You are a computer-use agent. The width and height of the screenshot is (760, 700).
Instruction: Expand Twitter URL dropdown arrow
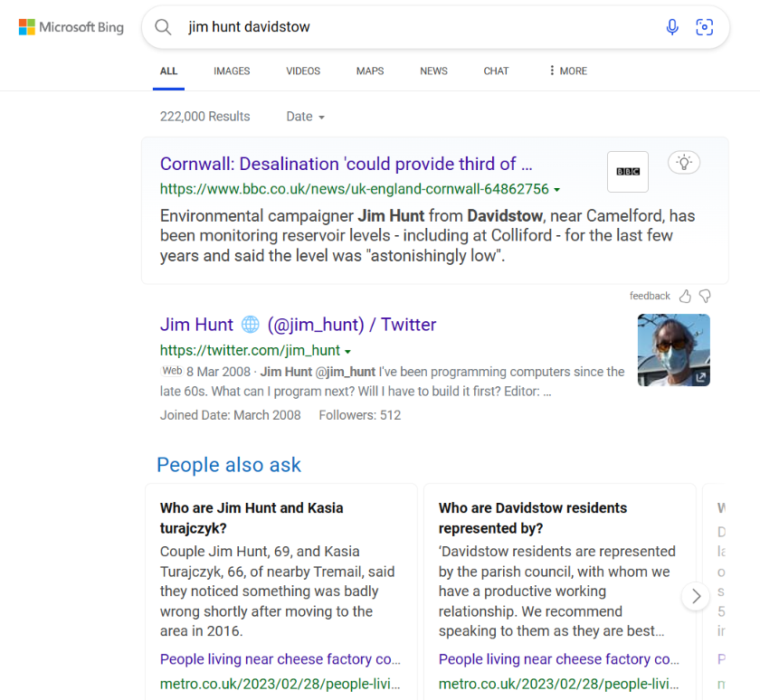pyautogui.click(x=347, y=351)
